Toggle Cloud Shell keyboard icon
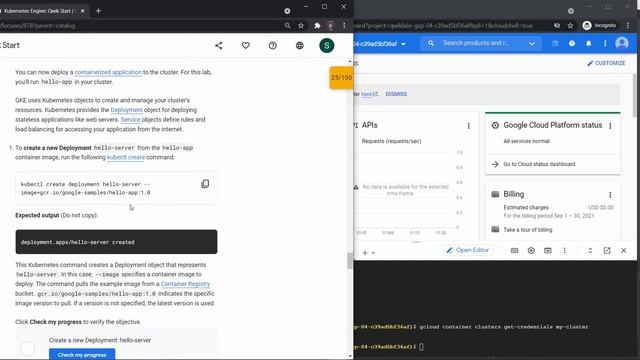The image size is (640, 360). (x=514, y=251)
